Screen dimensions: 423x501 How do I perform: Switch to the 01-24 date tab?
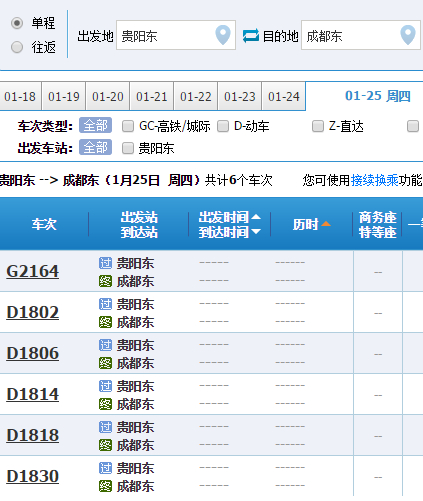coord(284,96)
